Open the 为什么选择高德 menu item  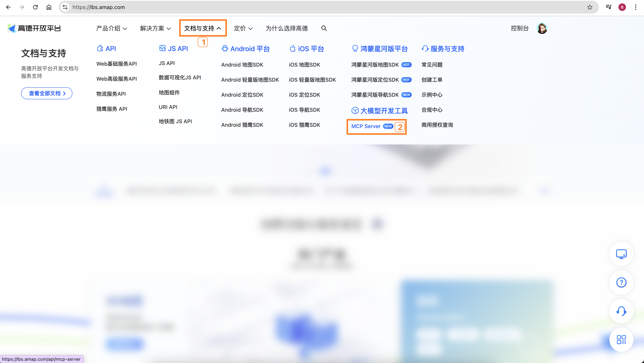point(286,29)
